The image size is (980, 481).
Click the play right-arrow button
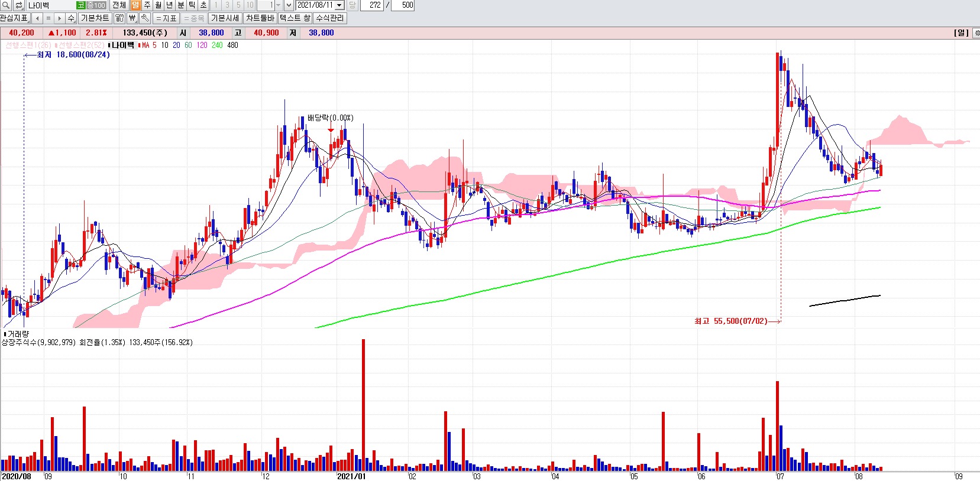point(59,18)
